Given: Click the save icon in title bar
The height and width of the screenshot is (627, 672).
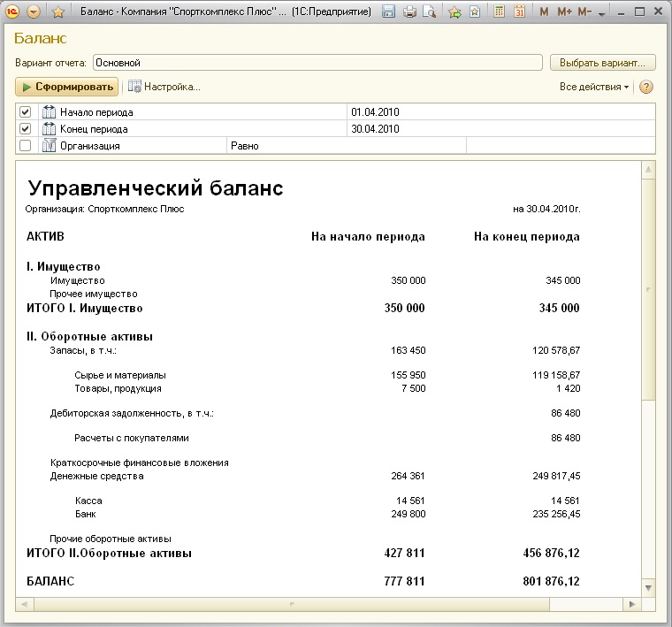Looking at the screenshot, I should click(388, 11).
